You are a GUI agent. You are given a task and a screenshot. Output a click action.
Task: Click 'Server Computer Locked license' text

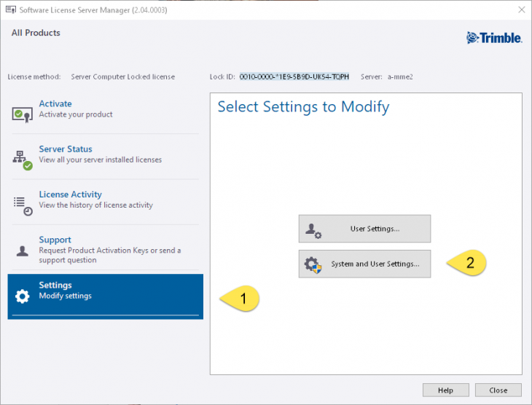pyautogui.click(x=123, y=76)
